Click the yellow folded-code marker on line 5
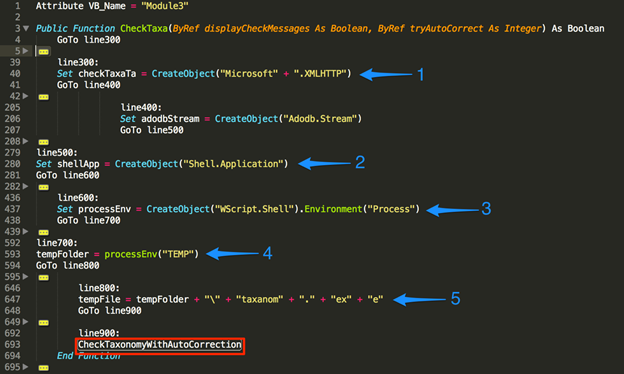Image resolution: width=624 pixels, height=374 pixels. (x=44, y=52)
